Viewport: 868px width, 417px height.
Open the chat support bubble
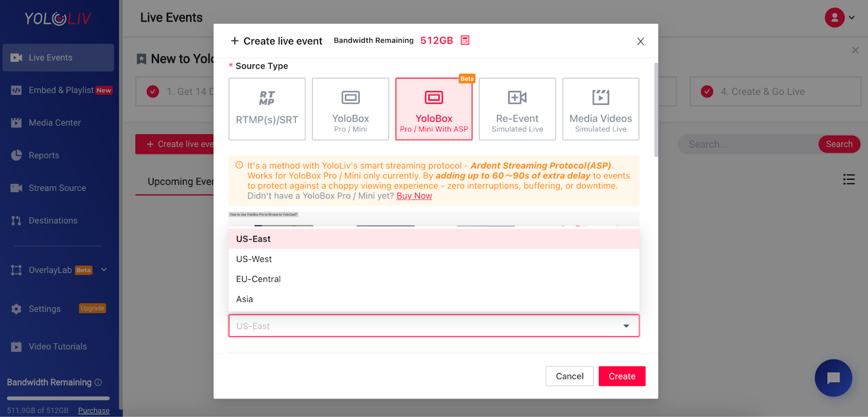(833, 378)
